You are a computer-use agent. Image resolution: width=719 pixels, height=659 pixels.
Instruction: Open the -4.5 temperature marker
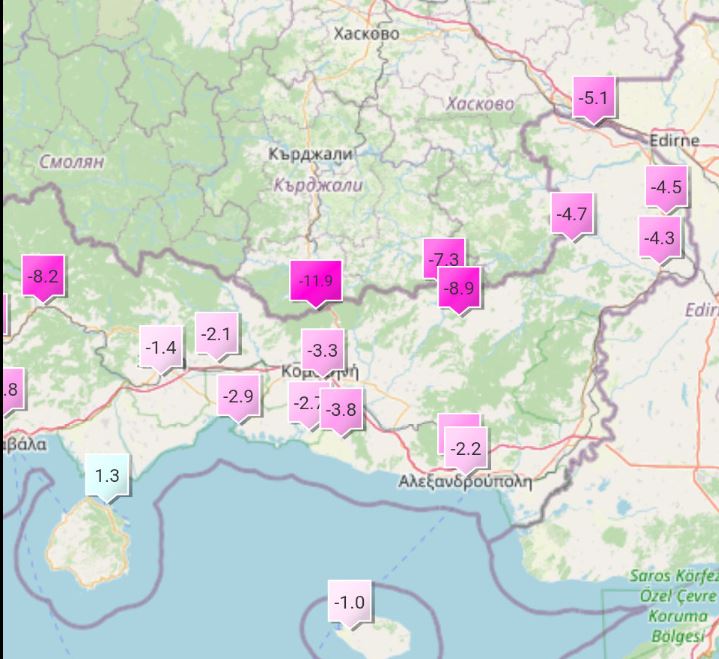[666, 187]
